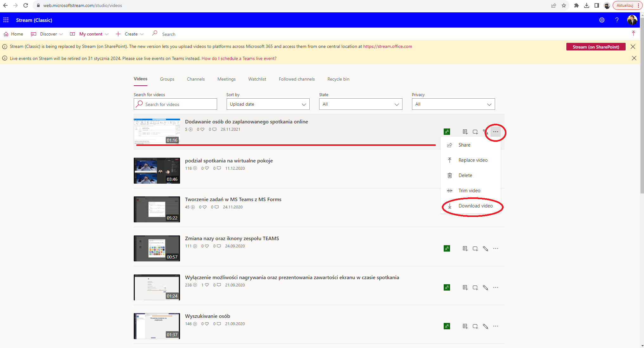The image size is (644, 348).
Task: Open the https://stream.office.com link
Action: coord(387,46)
